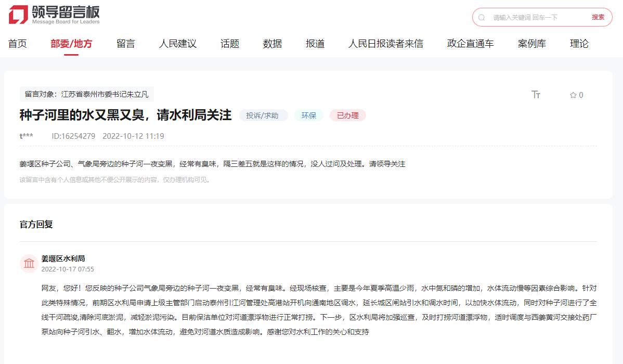Click the 留言对象 recipient label 朱立凡
The width and height of the screenshot is (623, 364).
(87, 94)
